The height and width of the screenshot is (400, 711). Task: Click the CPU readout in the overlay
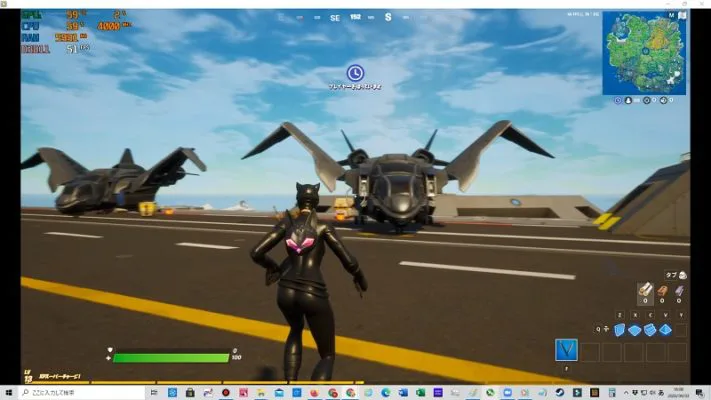point(30,26)
